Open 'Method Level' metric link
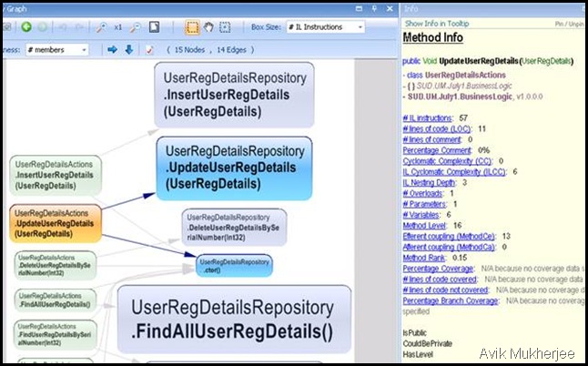Screen dimensions: 588x366 click(x=424, y=226)
